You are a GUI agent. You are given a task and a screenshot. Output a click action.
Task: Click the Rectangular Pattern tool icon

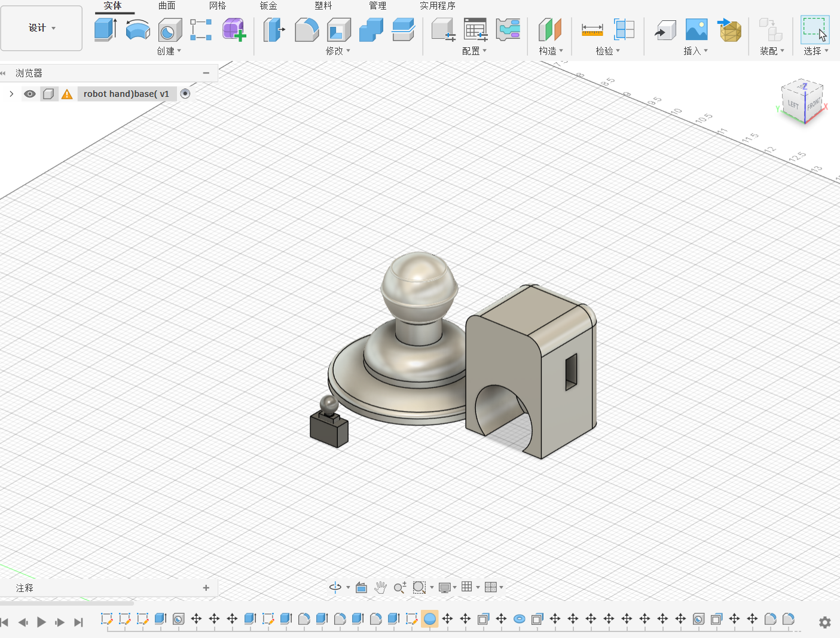[x=201, y=29]
